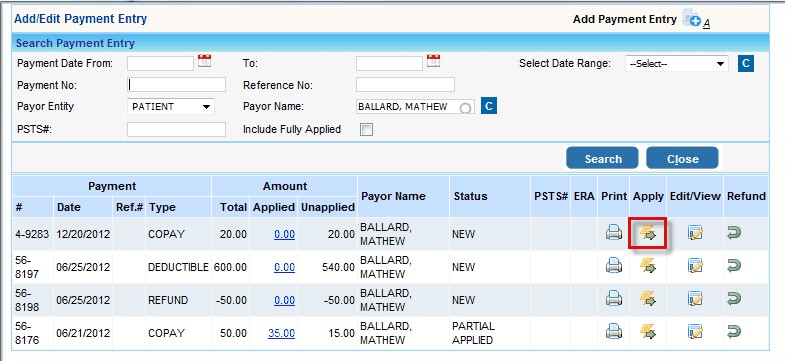Open calendar for To date
This screenshot has height=361, width=785.
[x=434, y=61]
